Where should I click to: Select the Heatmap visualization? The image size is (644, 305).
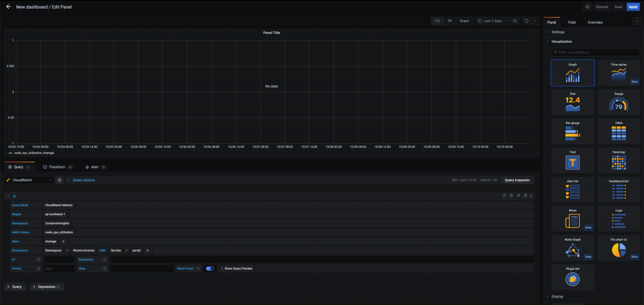click(619, 160)
